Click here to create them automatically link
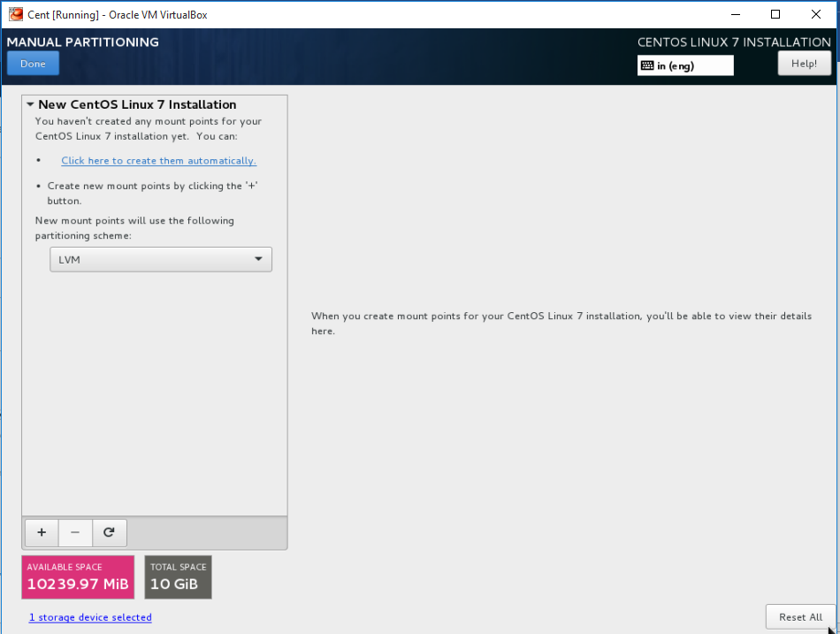Screen dimensions: 840x634 click(x=158, y=161)
